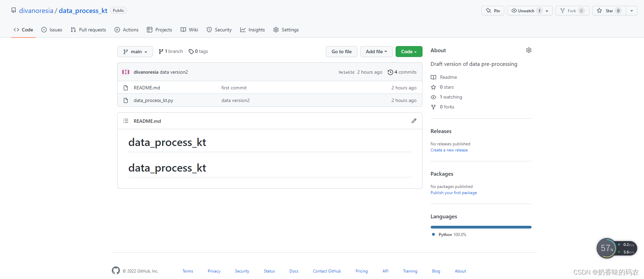This screenshot has width=644, height=279.
Task: Open the README outline list icon
Action: pos(126,121)
